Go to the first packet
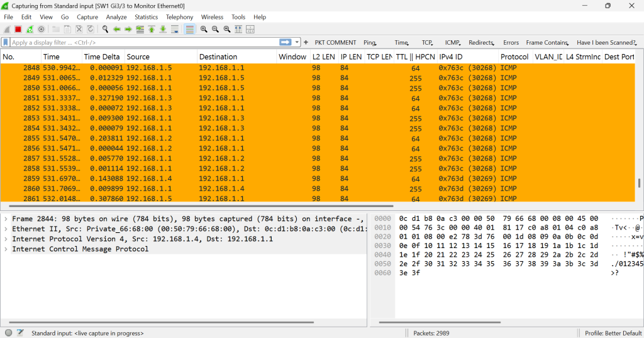This screenshot has width=644, height=338. [x=152, y=29]
